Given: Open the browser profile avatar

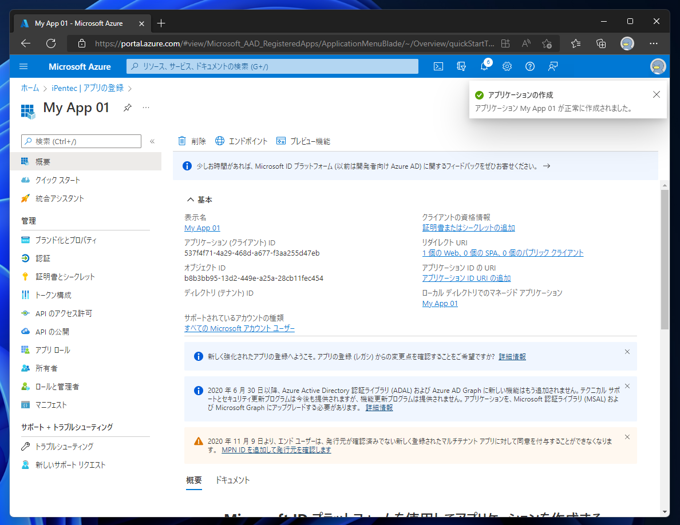Looking at the screenshot, I should click(x=627, y=43).
